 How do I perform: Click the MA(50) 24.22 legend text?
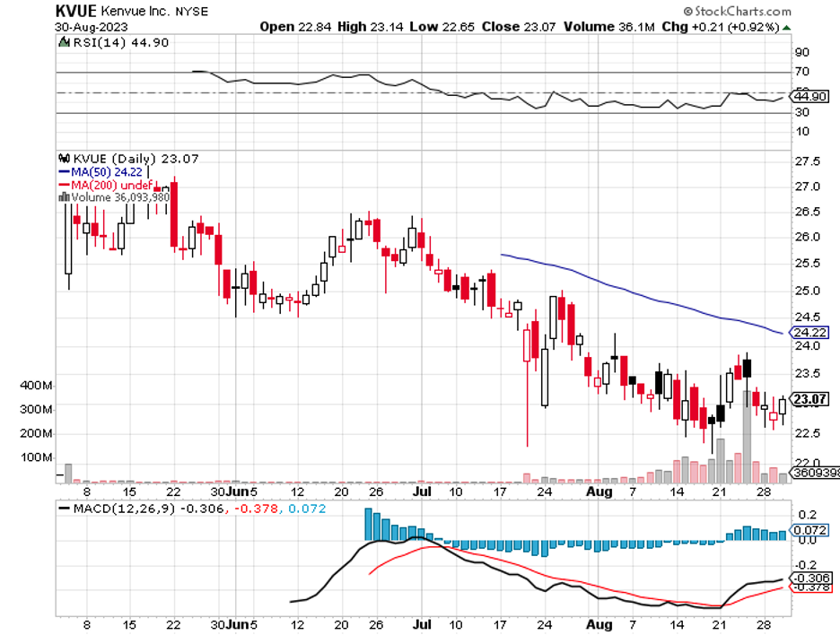point(107,172)
